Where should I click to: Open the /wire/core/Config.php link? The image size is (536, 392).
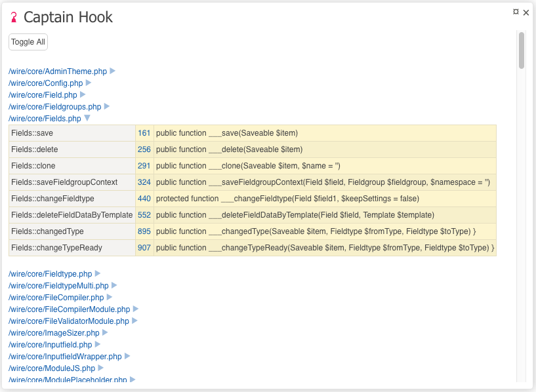click(x=46, y=83)
